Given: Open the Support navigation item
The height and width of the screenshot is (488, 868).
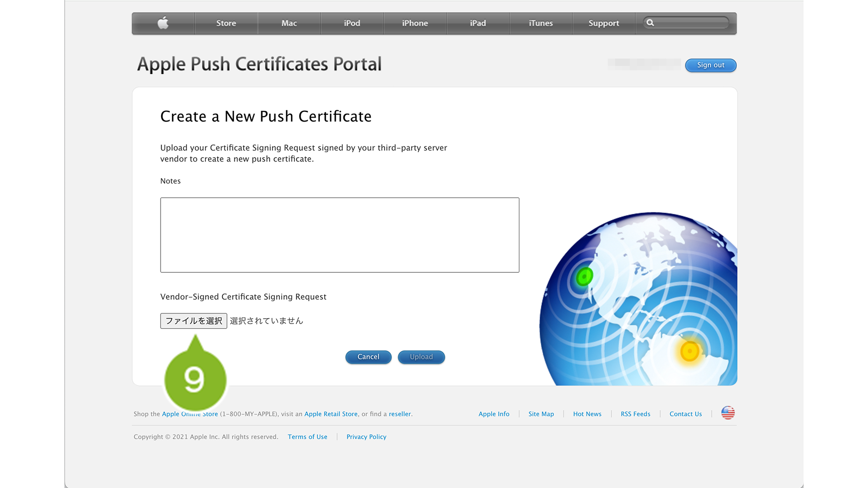Looking at the screenshot, I should tap(604, 23).
